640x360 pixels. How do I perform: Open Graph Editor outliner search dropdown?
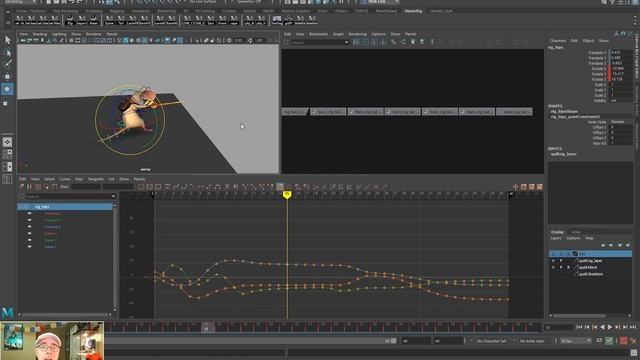[x=113, y=196]
